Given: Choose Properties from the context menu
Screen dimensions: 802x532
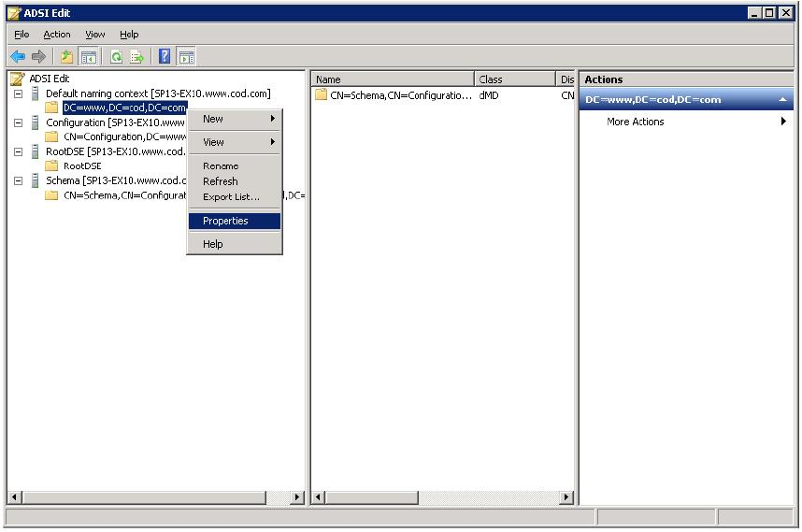Looking at the screenshot, I should (235, 221).
